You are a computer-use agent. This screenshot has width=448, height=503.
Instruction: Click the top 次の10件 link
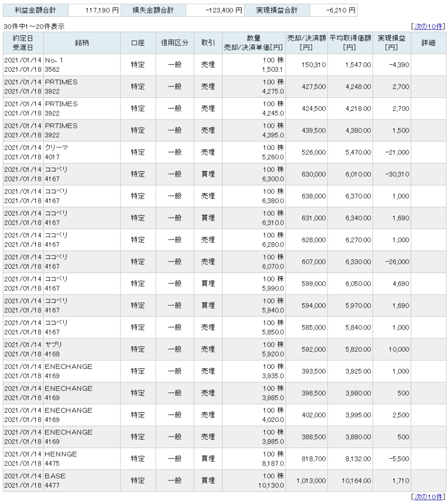[x=428, y=27]
